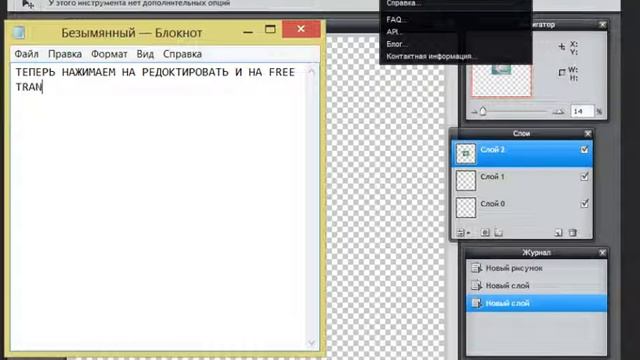
Task: Maximize the Блокнот window
Action: tap(270, 29)
